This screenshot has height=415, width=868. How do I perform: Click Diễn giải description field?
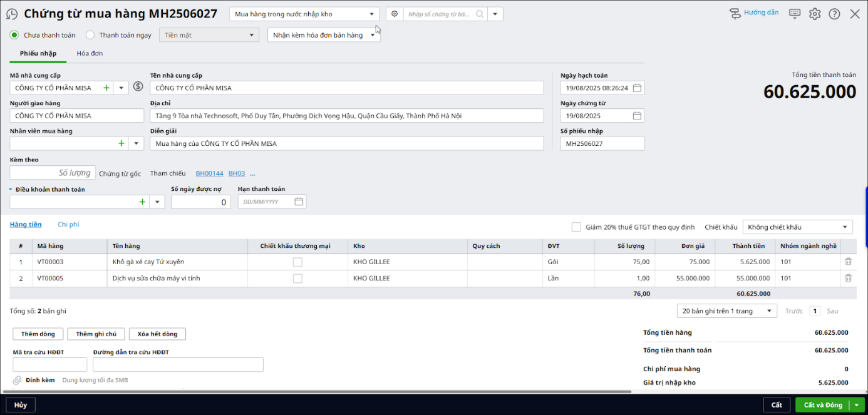[x=347, y=143]
